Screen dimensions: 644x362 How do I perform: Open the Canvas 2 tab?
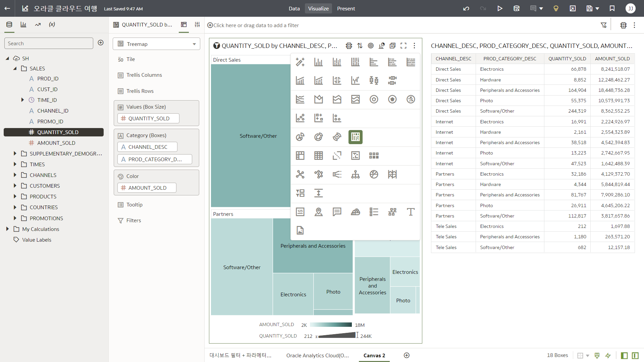[x=374, y=355]
